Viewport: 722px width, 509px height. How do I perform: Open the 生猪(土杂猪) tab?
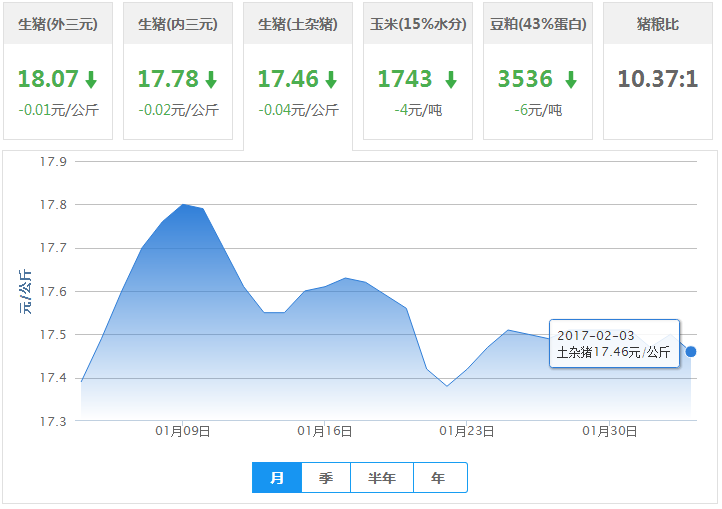pyautogui.click(x=298, y=23)
